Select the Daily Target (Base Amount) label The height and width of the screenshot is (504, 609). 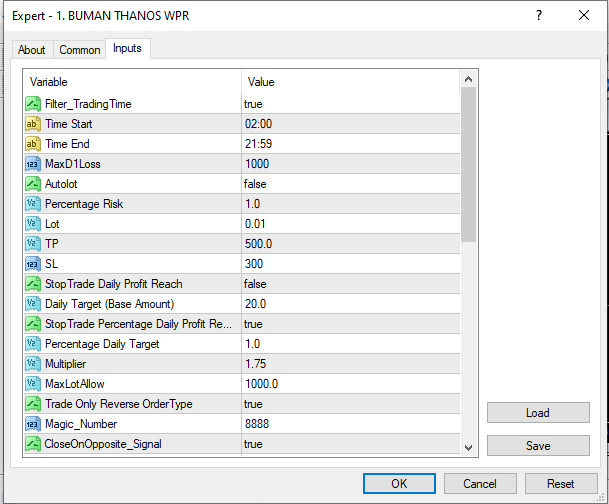[110, 304]
